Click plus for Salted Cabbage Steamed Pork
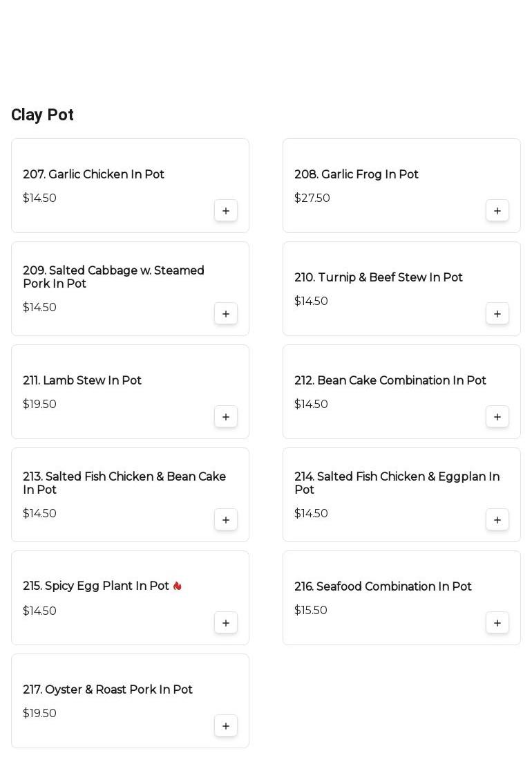Viewport: 532px width, 778px height. [x=226, y=314]
